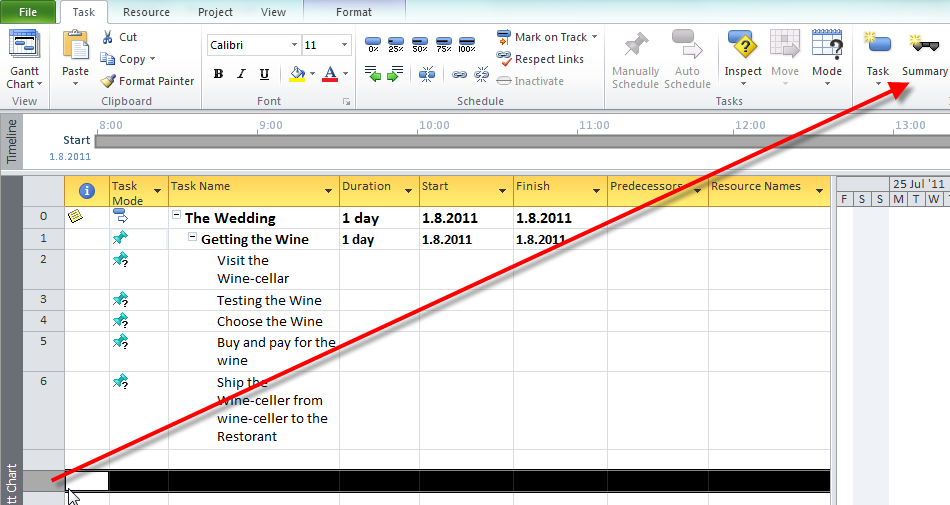Click the Cut scissors icon
This screenshot has width=950, height=505.
pos(109,37)
